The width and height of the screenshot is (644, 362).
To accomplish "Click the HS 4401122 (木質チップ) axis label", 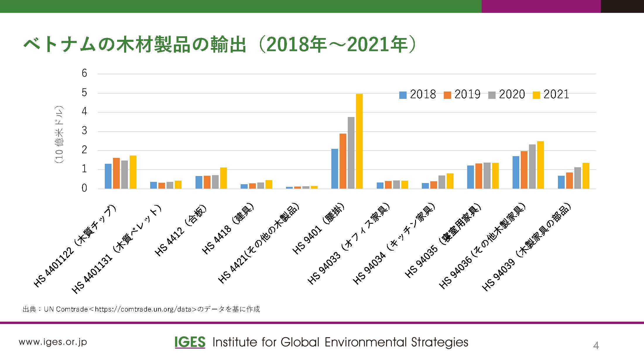I will tap(76, 246).
